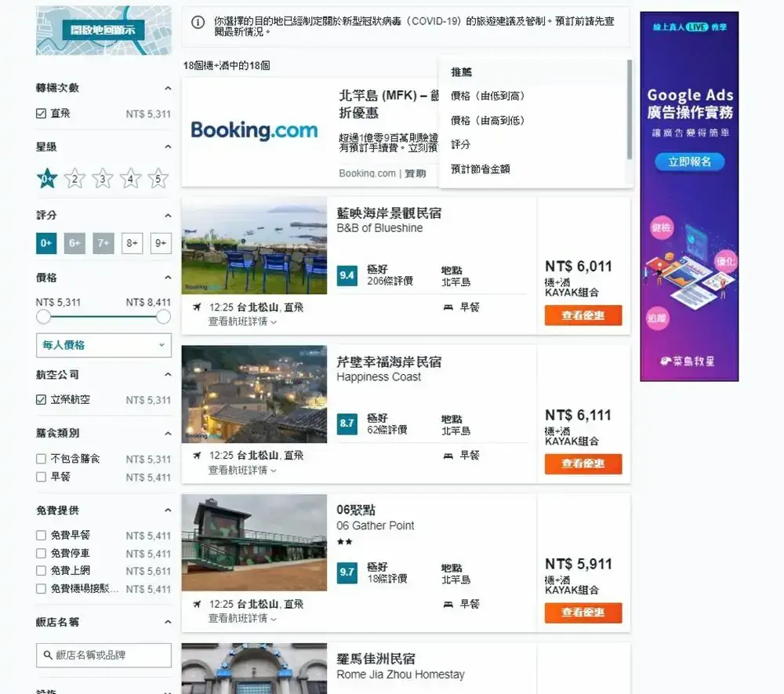Sort results by 評分 option
Screen dimensions: 784x694
pos(461,145)
